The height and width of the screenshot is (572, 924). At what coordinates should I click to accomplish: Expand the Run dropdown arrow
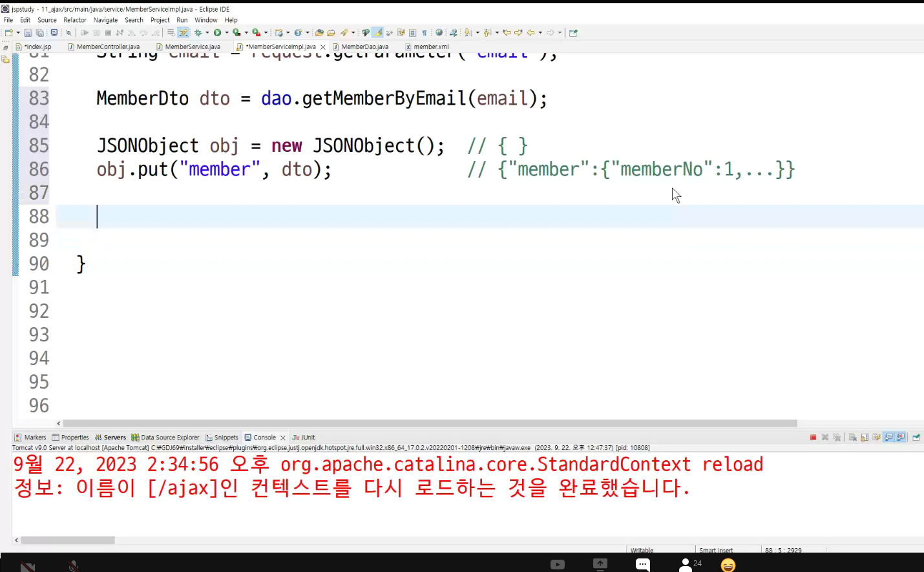(x=227, y=32)
